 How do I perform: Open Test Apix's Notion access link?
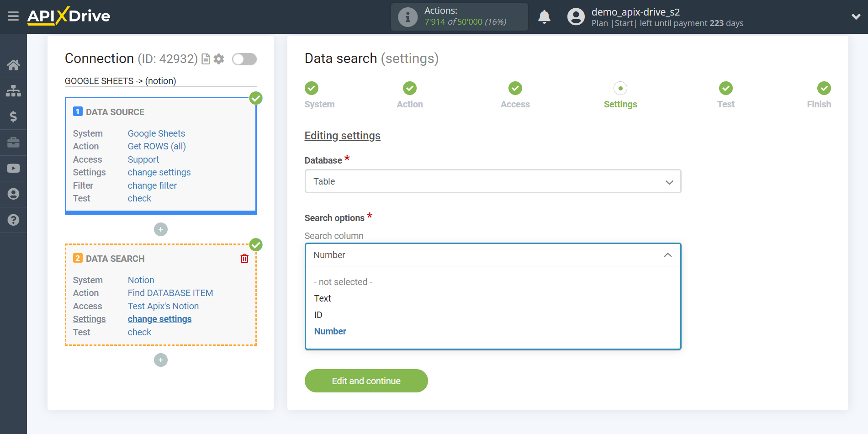[x=163, y=306]
